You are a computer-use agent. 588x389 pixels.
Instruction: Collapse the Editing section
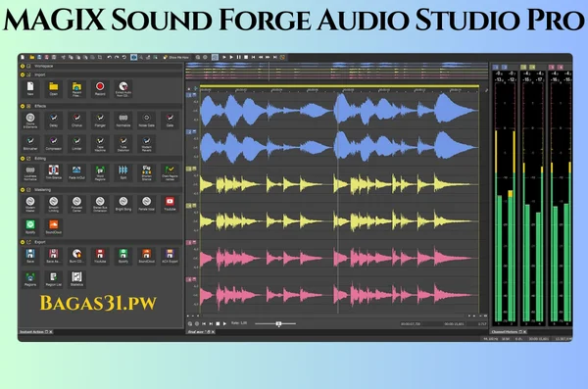[23, 159]
